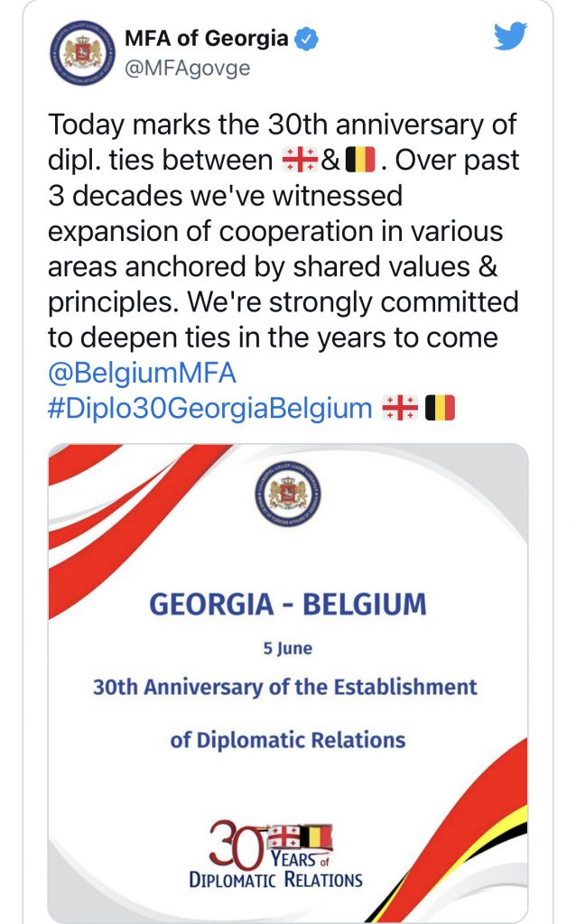Click the Twitter bird logo
The height and width of the screenshot is (924, 576).
(509, 37)
